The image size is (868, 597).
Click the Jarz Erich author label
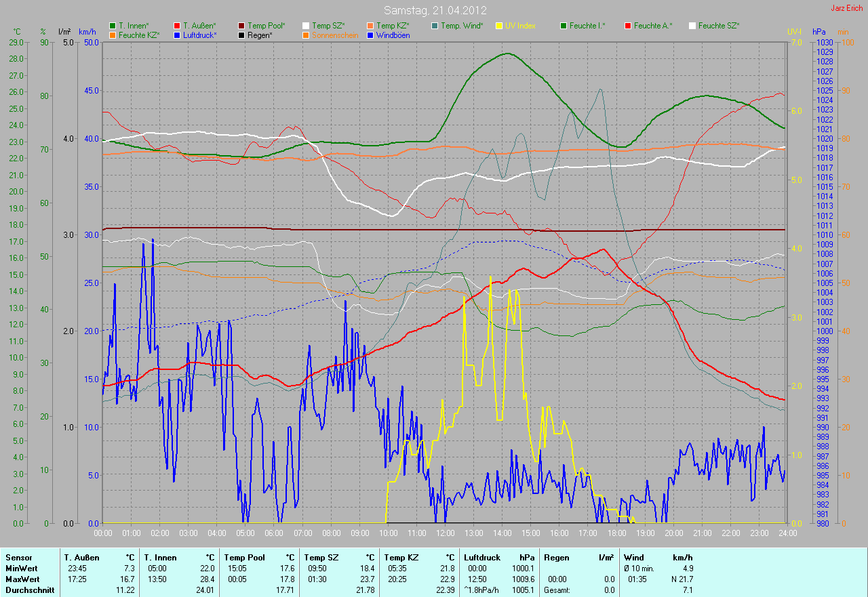click(x=847, y=8)
